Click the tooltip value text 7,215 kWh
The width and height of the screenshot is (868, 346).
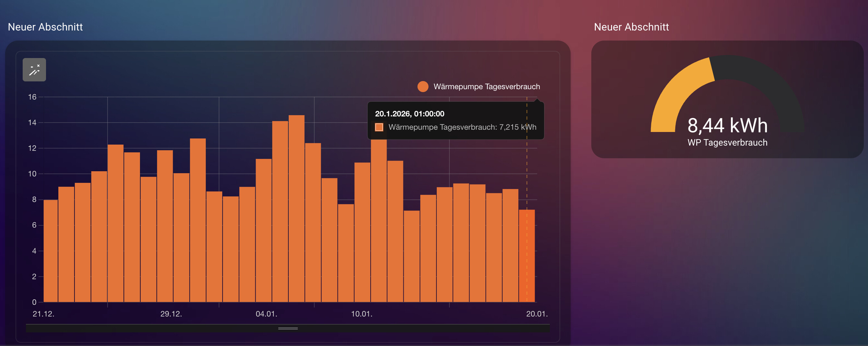click(517, 127)
